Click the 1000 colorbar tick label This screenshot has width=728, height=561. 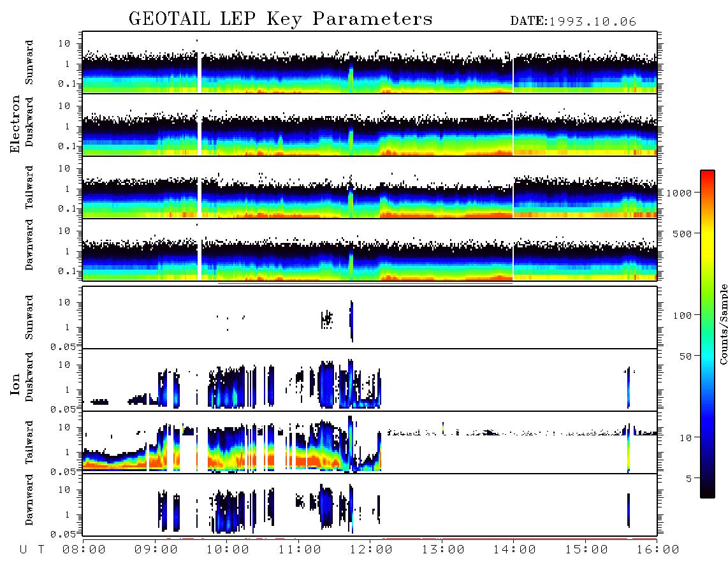coord(680,193)
